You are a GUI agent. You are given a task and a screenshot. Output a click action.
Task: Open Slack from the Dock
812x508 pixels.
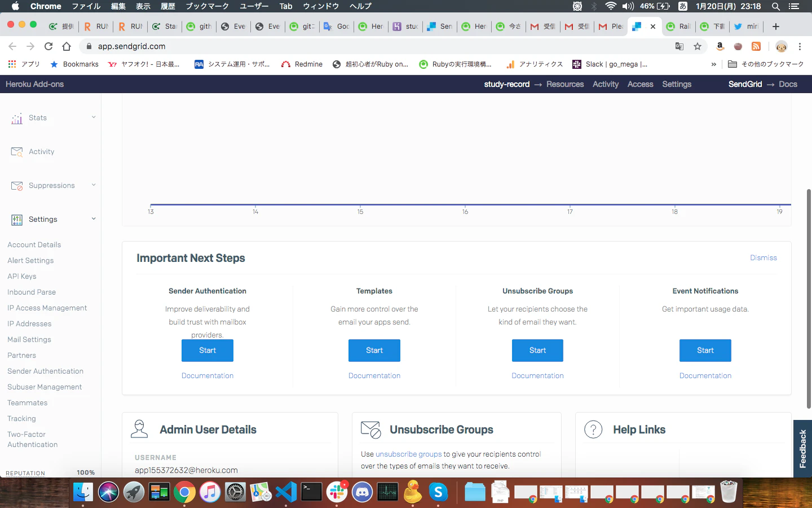(x=337, y=492)
